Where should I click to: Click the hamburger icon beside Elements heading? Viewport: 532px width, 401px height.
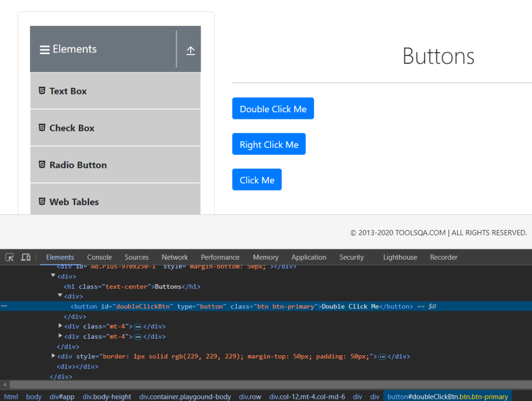[45, 50]
